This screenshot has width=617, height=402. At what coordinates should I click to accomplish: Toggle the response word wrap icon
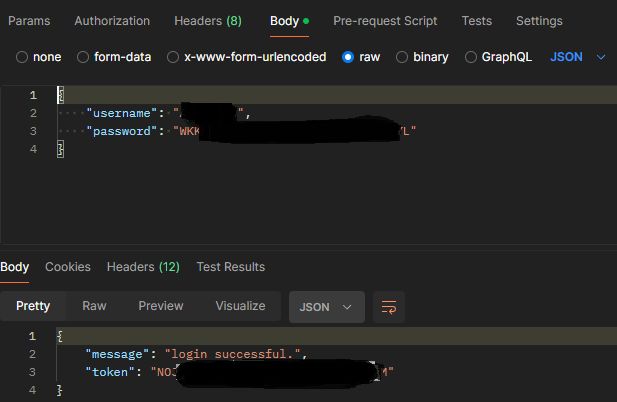389,307
